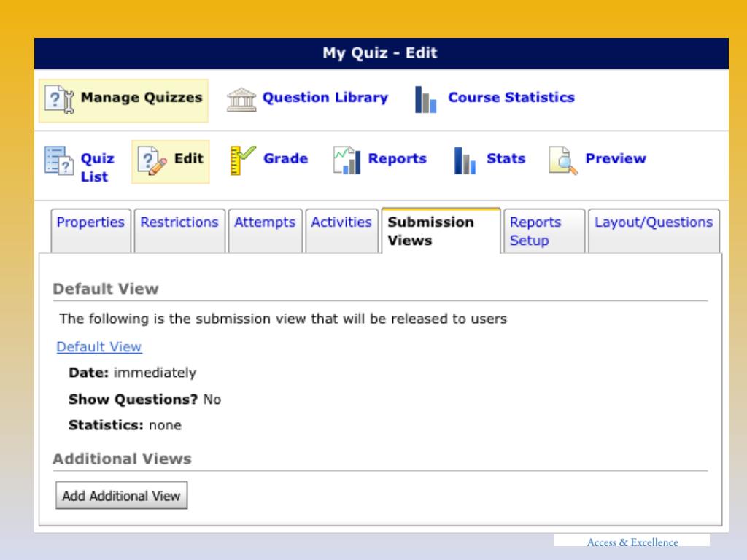Click the Reports chart icon

click(x=347, y=160)
